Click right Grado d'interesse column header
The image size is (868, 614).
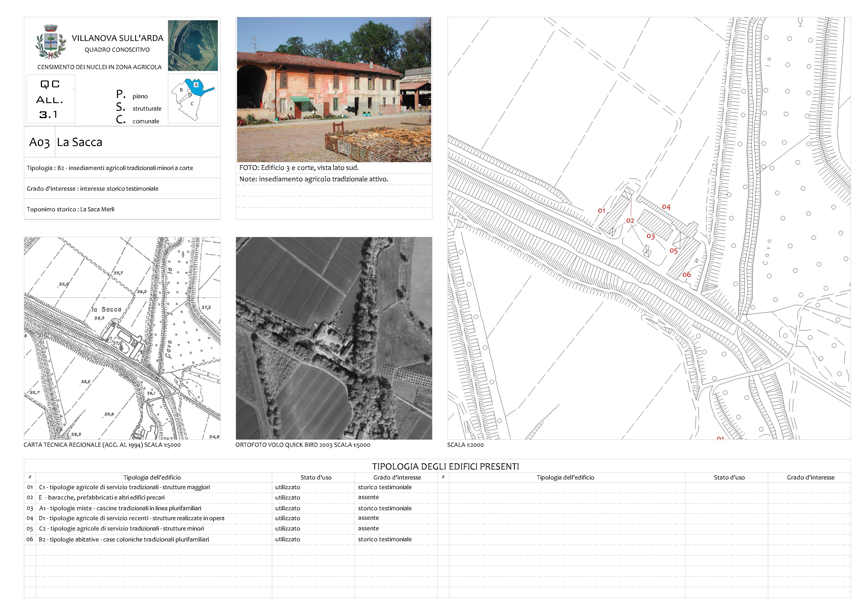click(811, 477)
